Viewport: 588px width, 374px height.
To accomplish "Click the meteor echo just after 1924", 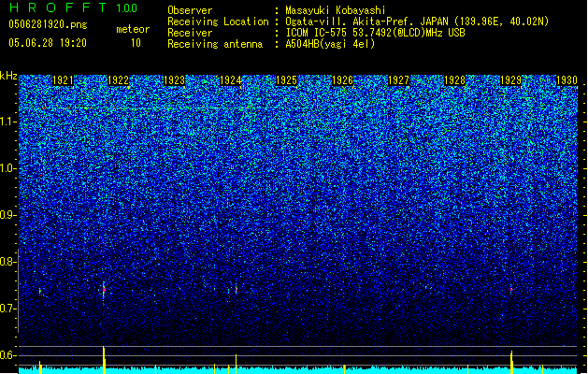I will pos(236,290).
